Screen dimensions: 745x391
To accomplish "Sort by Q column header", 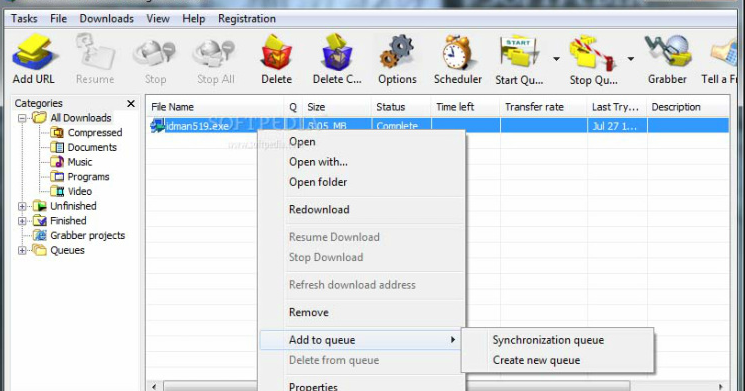I will pyautogui.click(x=293, y=107).
